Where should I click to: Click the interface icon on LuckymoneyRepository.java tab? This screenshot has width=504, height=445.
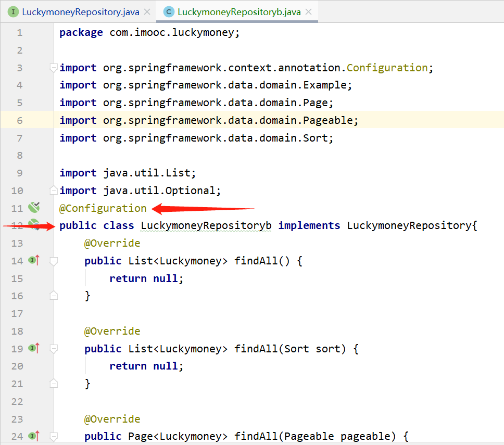coord(13,12)
